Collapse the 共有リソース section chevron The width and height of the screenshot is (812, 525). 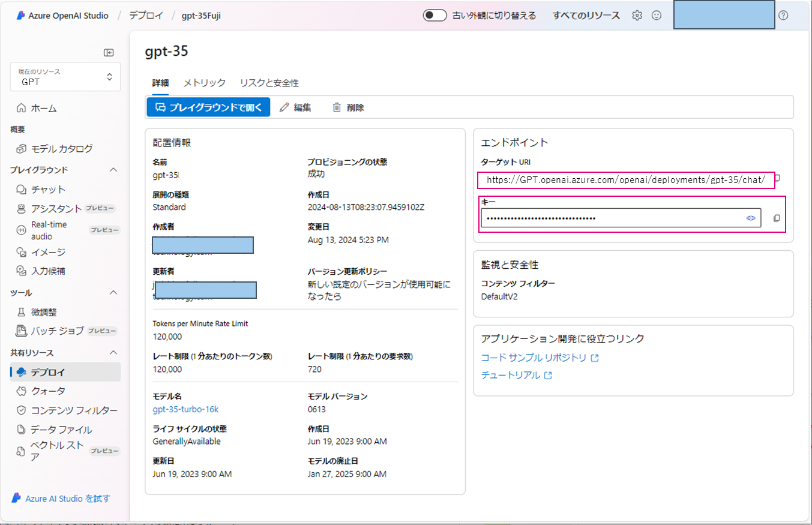coord(113,353)
